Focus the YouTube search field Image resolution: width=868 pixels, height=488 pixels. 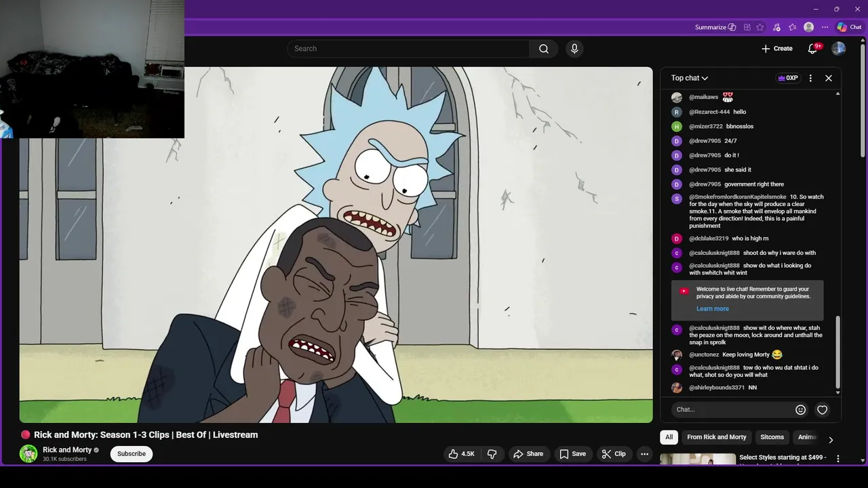click(x=408, y=49)
